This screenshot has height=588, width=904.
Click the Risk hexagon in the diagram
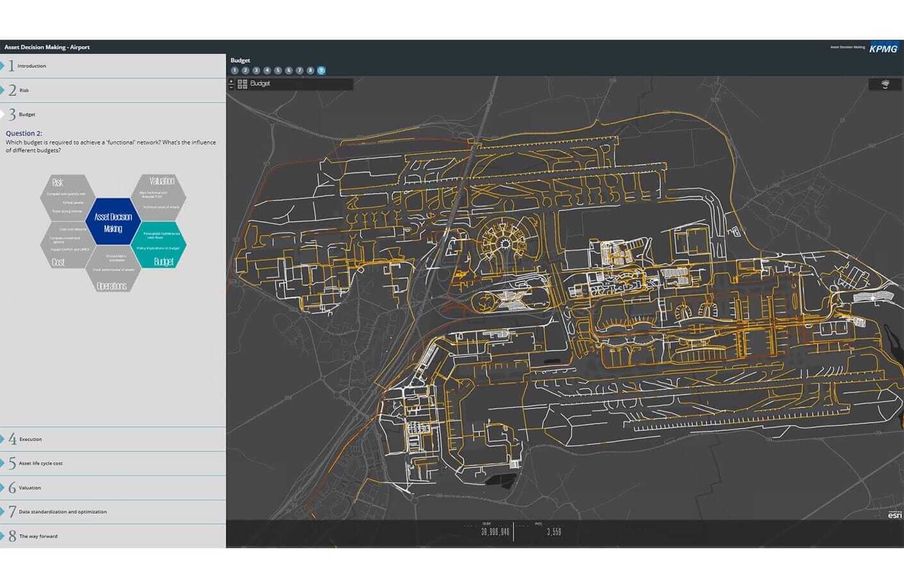tap(67, 197)
